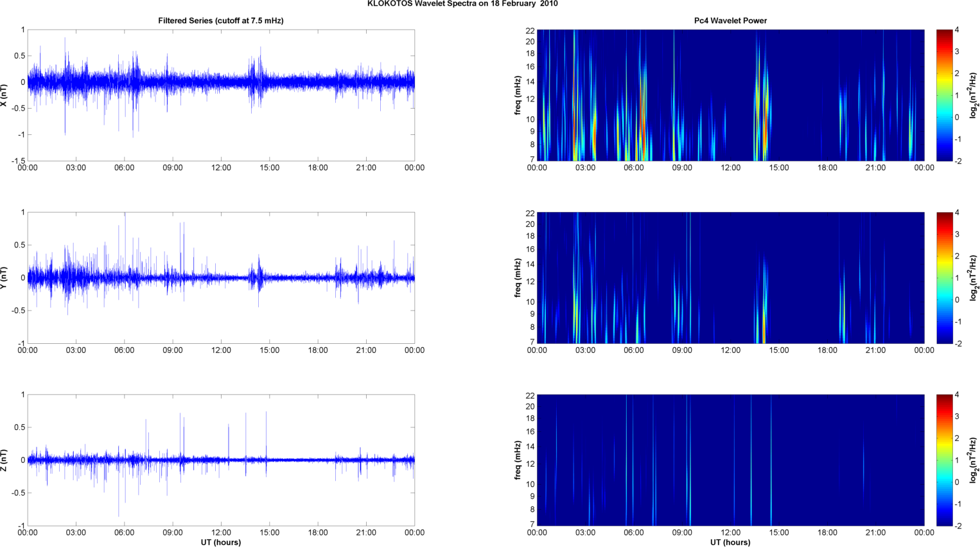Click UT (hours) label under Z time series
The height and width of the screenshot is (547, 980).
[x=220, y=543]
